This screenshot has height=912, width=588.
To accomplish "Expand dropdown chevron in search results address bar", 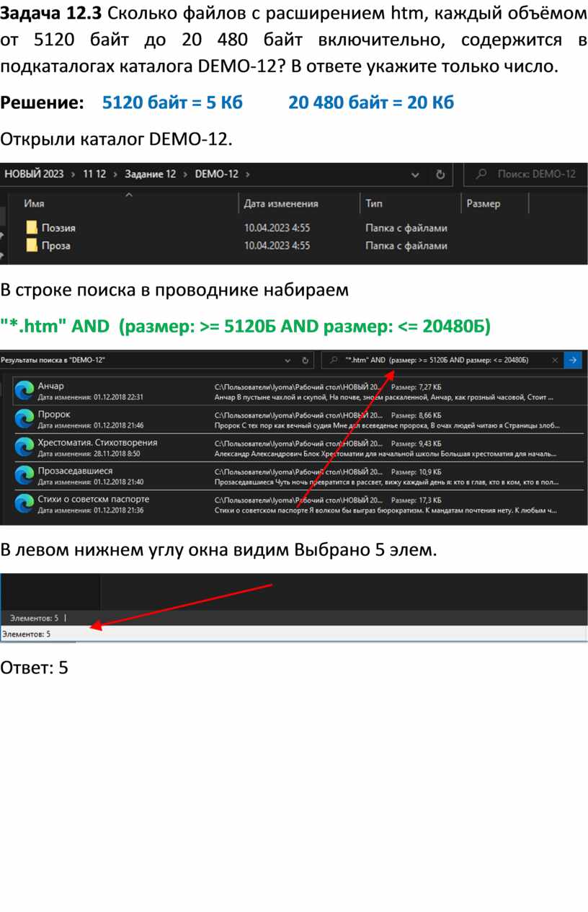I will [x=288, y=360].
